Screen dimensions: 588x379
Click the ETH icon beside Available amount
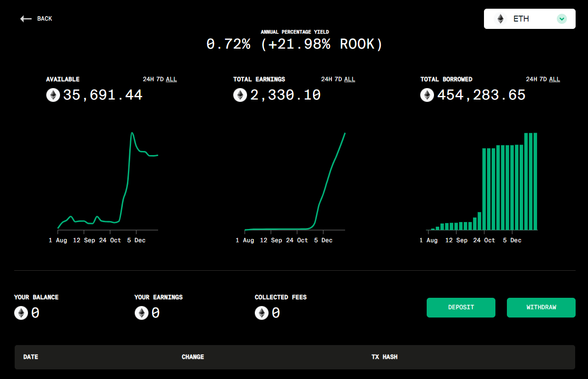tap(53, 95)
